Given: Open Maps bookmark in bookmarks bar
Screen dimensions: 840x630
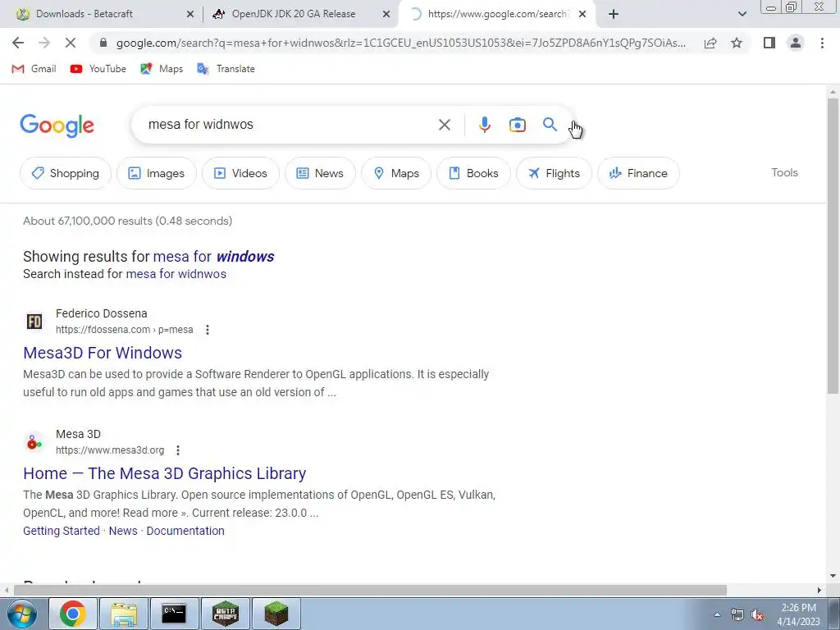Looking at the screenshot, I should coord(162,69).
